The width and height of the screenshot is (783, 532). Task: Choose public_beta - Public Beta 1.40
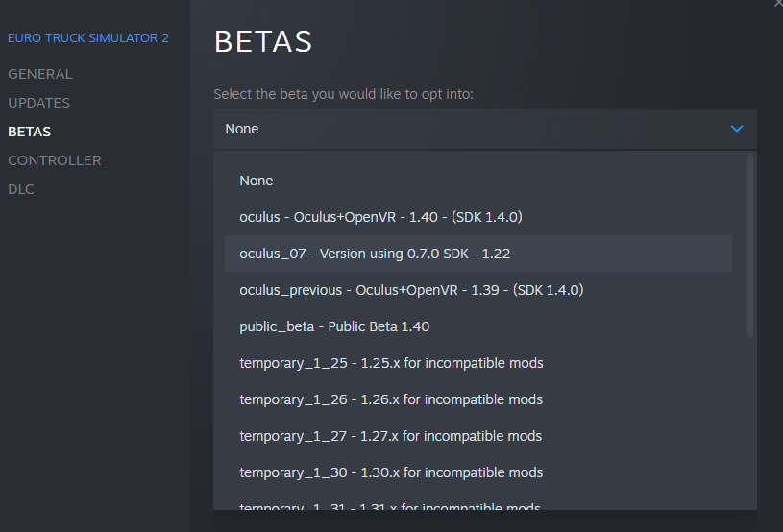click(478, 326)
